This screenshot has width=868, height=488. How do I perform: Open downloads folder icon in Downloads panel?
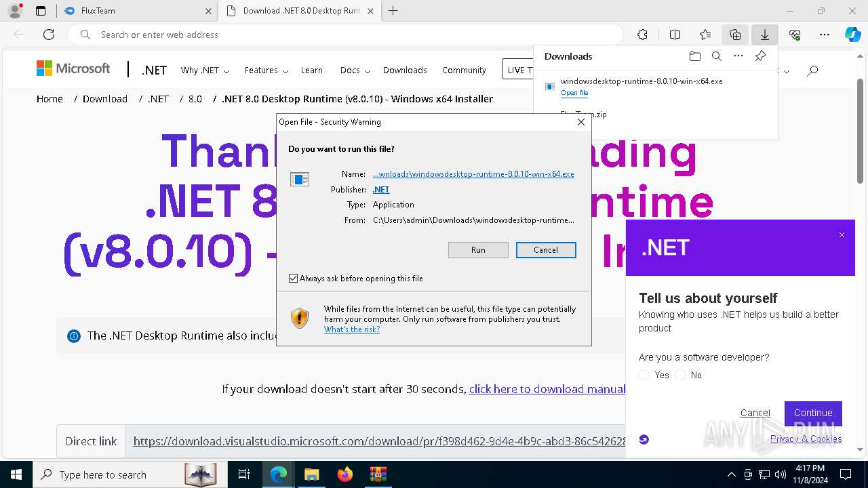click(x=694, y=56)
